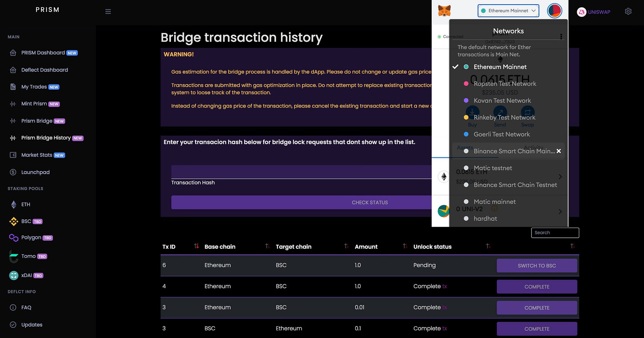The width and height of the screenshot is (644, 338).
Task: Click the CHECK STATUS button
Action: pyautogui.click(x=370, y=202)
